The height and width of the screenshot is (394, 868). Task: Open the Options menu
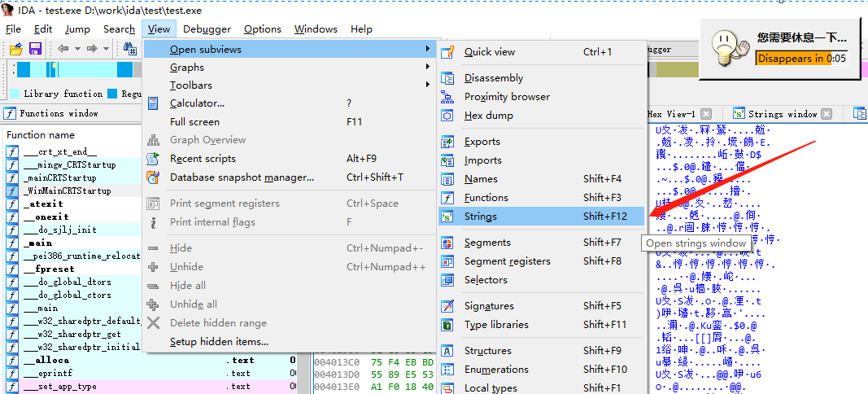tap(263, 28)
